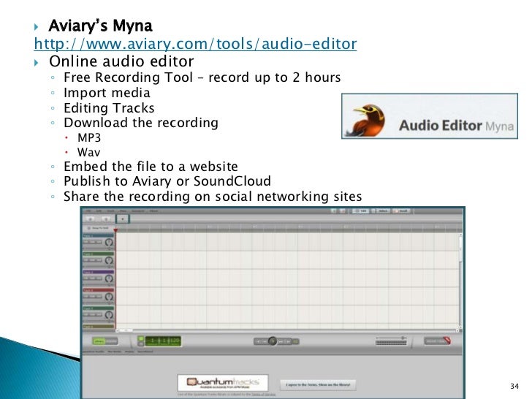The height and width of the screenshot is (399, 532).
Task: Click the 'Download the recording' bullet
Action: [141, 123]
